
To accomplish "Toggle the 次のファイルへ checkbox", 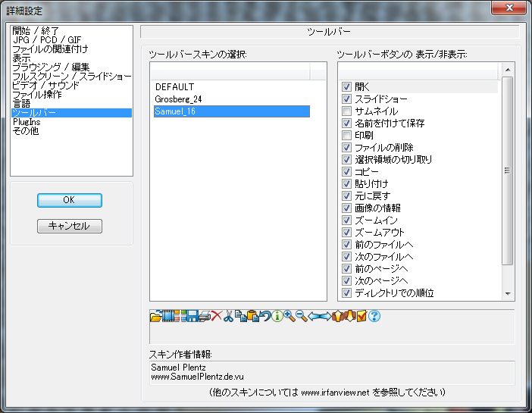I will 346,257.
